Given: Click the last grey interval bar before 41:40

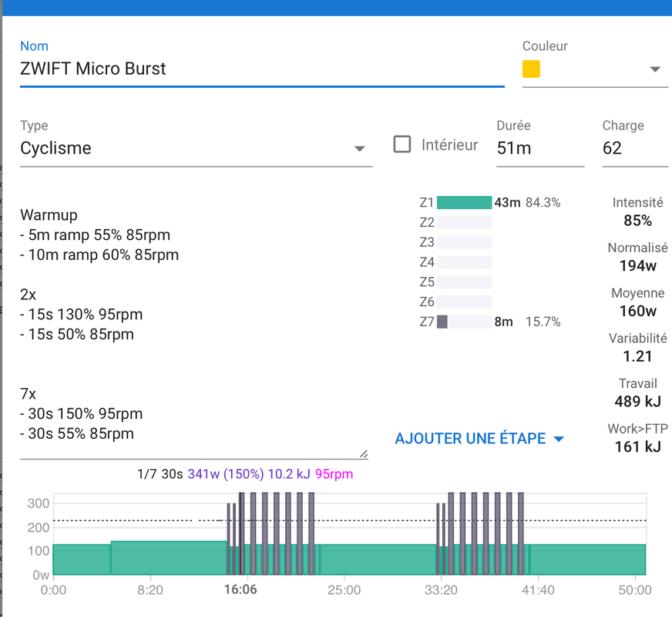Looking at the screenshot, I should point(521,534).
